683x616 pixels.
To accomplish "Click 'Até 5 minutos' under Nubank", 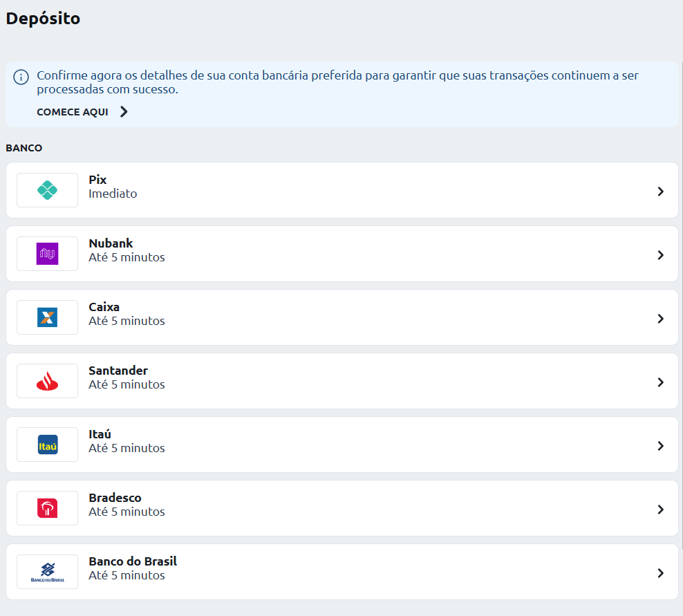I will coord(127,257).
